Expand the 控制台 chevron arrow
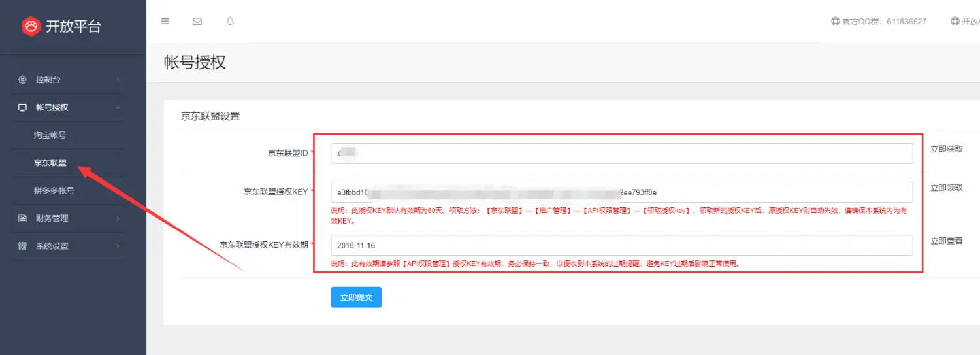 (118, 80)
